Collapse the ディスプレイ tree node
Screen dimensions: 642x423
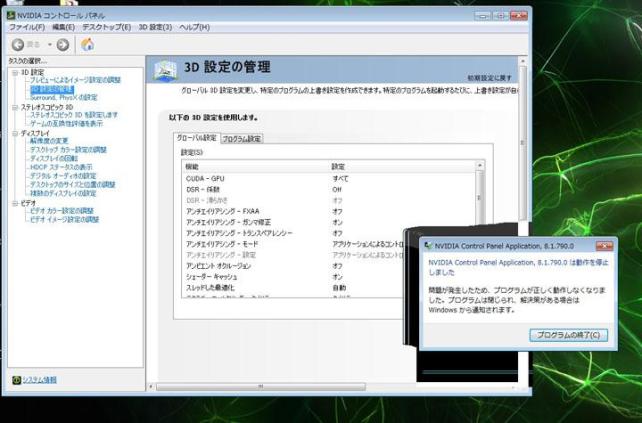15,134
